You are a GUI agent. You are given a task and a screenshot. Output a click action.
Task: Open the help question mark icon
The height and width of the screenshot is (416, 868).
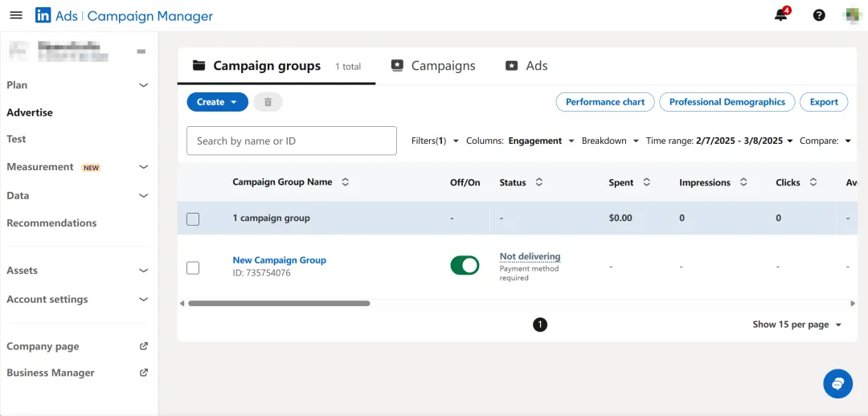pyautogui.click(x=819, y=15)
